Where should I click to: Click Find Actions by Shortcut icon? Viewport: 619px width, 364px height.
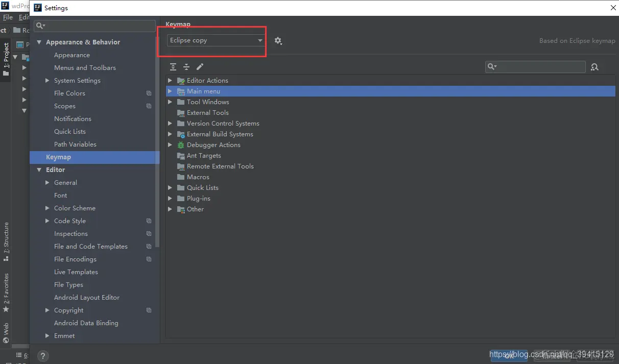coord(594,67)
